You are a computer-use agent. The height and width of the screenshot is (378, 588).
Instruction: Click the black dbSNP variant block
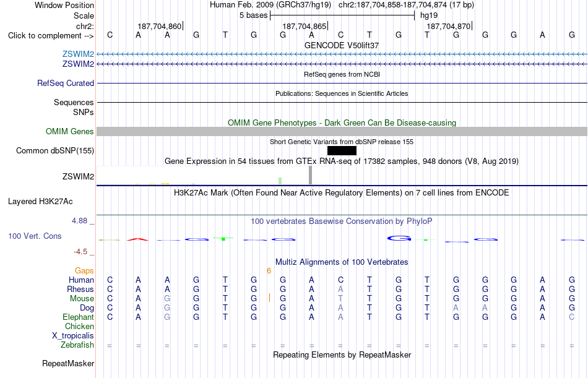tap(342, 151)
